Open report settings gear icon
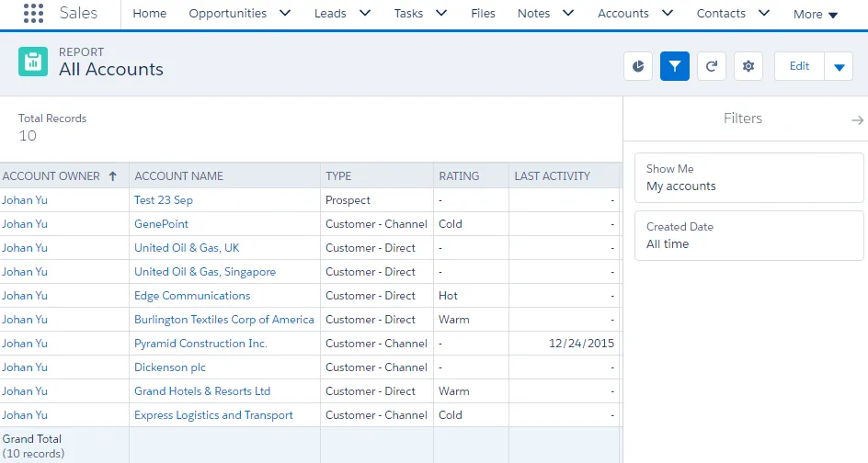This screenshot has height=463, width=868. [x=748, y=66]
